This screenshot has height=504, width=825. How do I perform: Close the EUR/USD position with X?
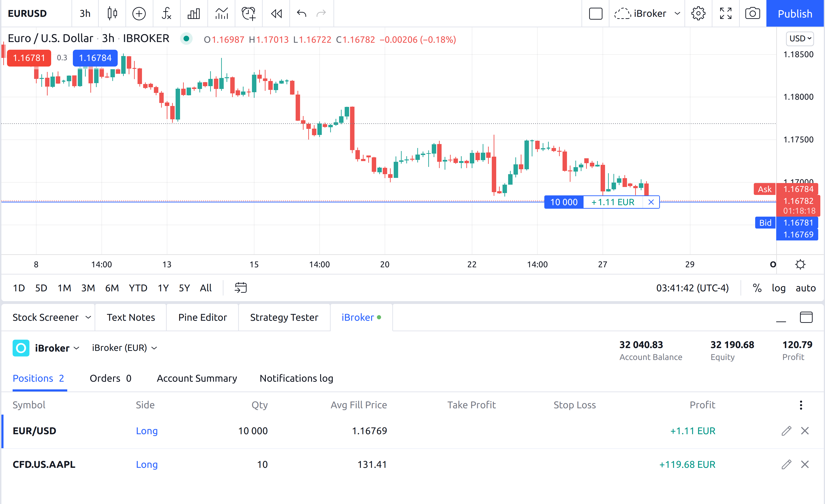point(805,431)
